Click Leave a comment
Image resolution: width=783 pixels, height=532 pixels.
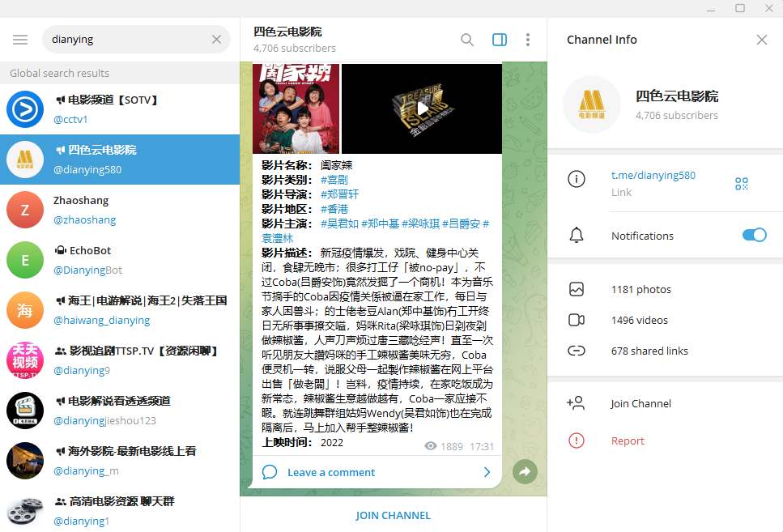click(331, 472)
